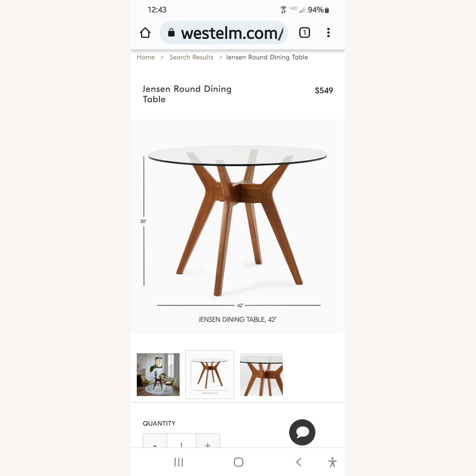The height and width of the screenshot is (476, 476).
Task: Select the dimensions diagram thumbnail
Action: (x=210, y=374)
